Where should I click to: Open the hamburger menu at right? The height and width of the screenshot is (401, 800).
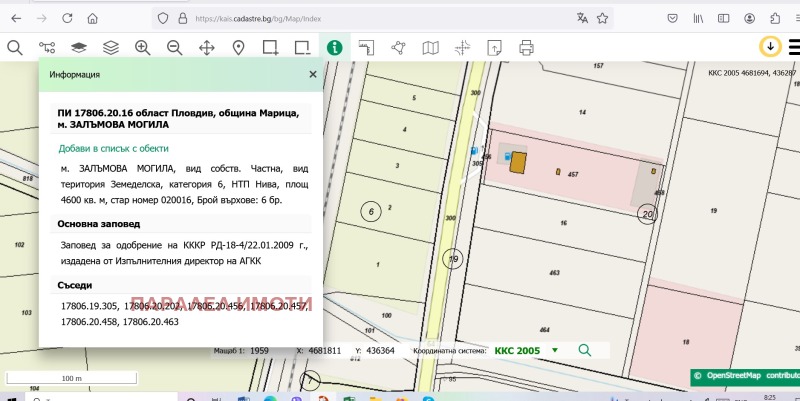pyautogui.click(x=794, y=47)
